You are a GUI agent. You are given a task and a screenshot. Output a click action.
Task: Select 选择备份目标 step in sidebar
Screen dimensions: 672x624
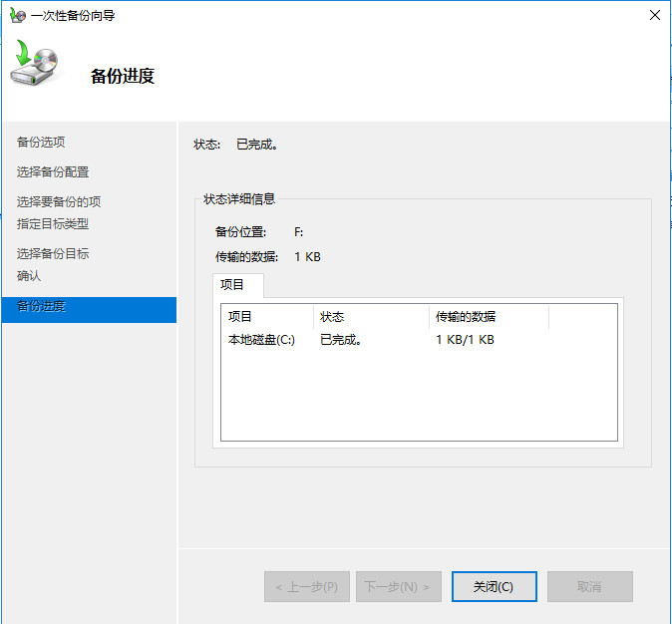[53, 253]
